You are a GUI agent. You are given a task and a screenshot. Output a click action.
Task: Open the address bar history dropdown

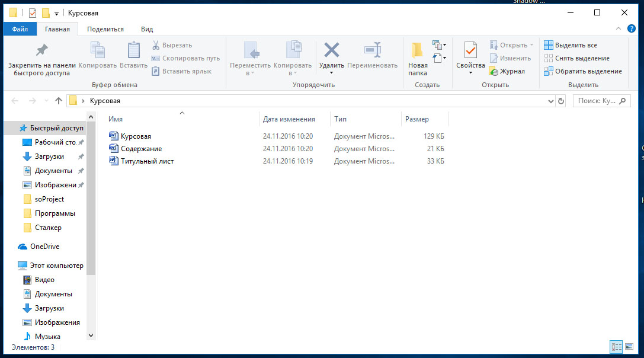pyautogui.click(x=551, y=101)
